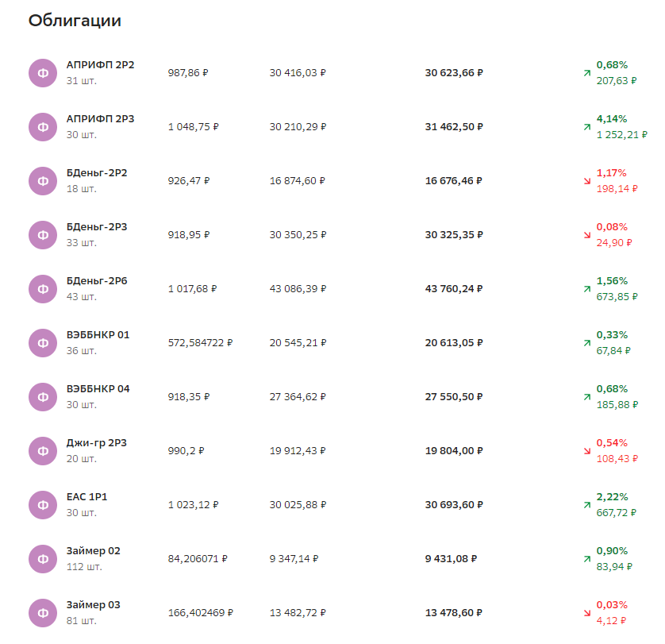665x644 pixels.
Task: Click the purple icon beside АПРИФП 2Р2
Action: pyautogui.click(x=43, y=73)
